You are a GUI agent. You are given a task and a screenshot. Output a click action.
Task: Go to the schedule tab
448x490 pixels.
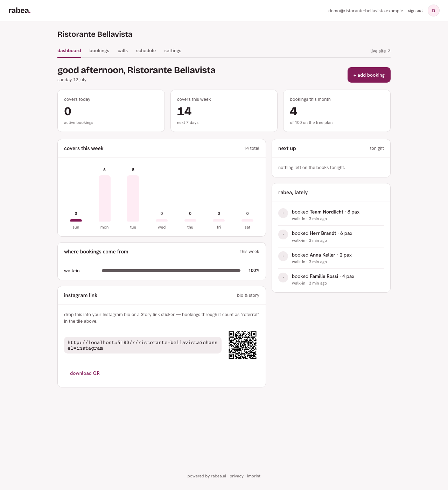pos(146,51)
